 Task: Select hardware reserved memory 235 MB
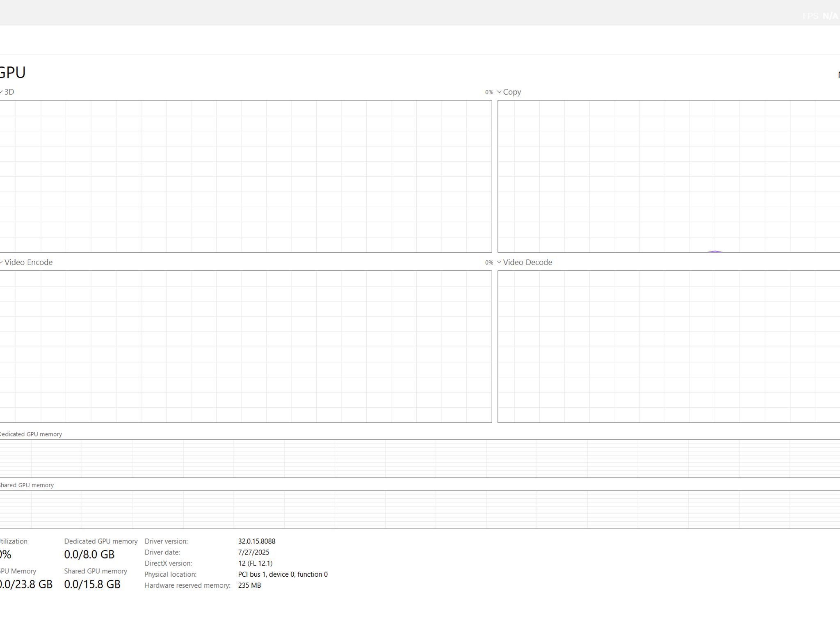pyautogui.click(x=249, y=586)
